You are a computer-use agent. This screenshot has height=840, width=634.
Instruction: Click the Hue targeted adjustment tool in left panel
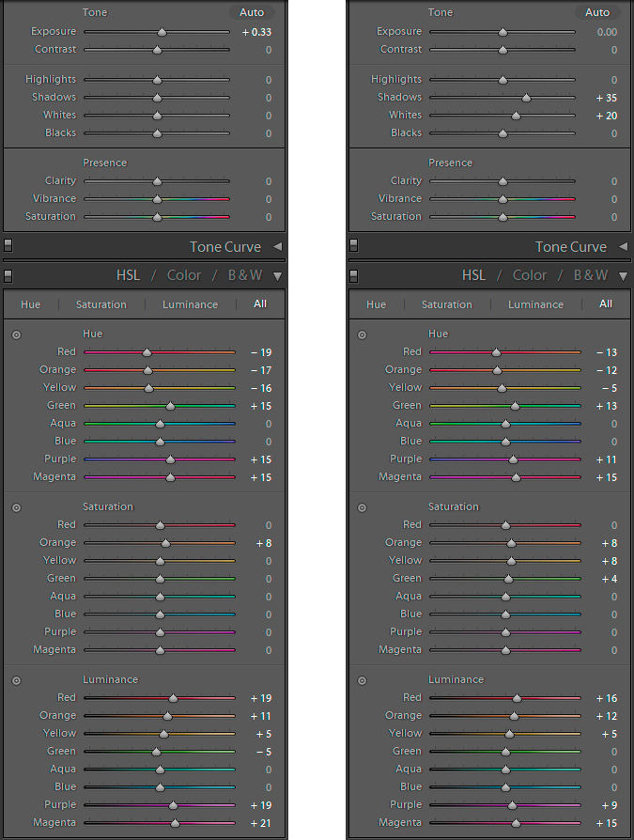(17, 334)
